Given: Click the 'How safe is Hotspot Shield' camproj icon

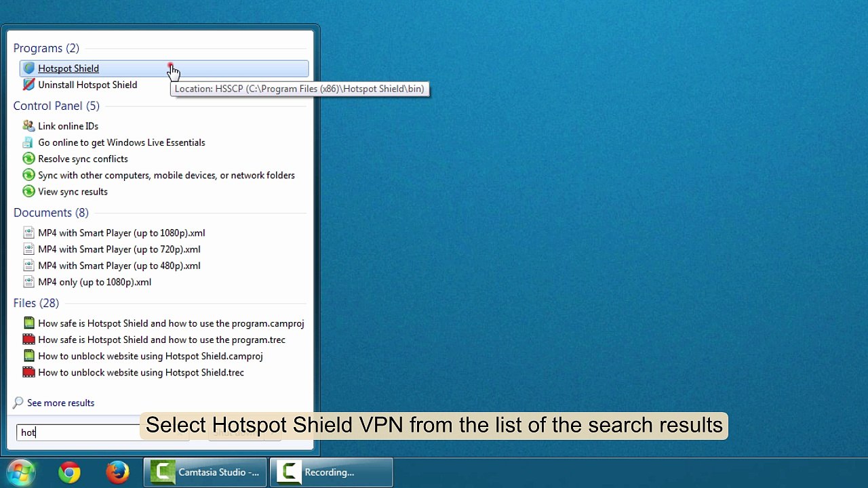Looking at the screenshot, I should point(28,323).
